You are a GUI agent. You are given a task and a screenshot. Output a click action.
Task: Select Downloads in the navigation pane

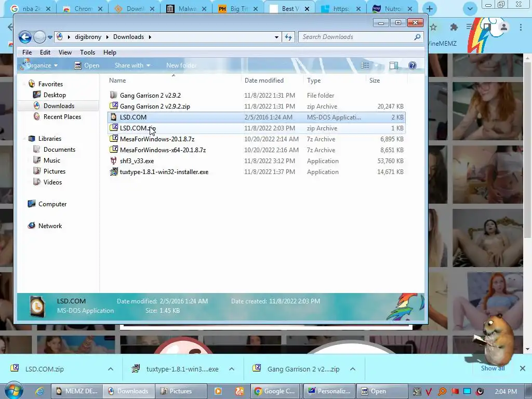59,106
